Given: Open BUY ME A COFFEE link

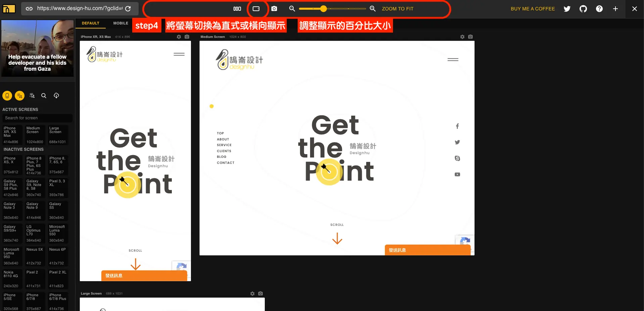Looking at the screenshot, I should (533, 9).
